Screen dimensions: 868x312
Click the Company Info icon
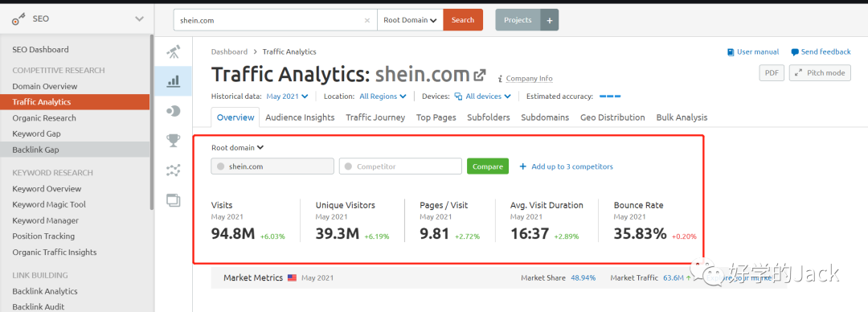pyautogui.click(x=501, y=79)
